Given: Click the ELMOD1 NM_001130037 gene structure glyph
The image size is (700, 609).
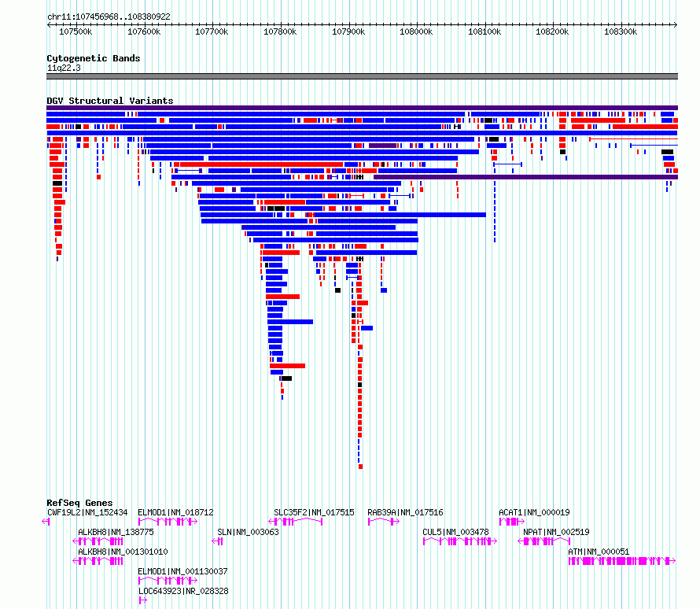Looking at the screenshot, I should pos(168,581).
